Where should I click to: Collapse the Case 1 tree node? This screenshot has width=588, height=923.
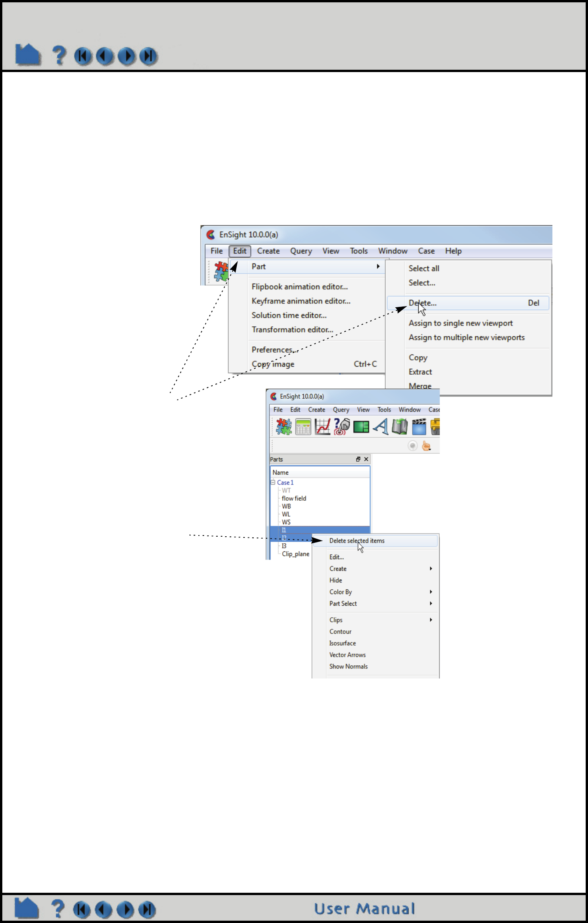[x=273, y=482]
